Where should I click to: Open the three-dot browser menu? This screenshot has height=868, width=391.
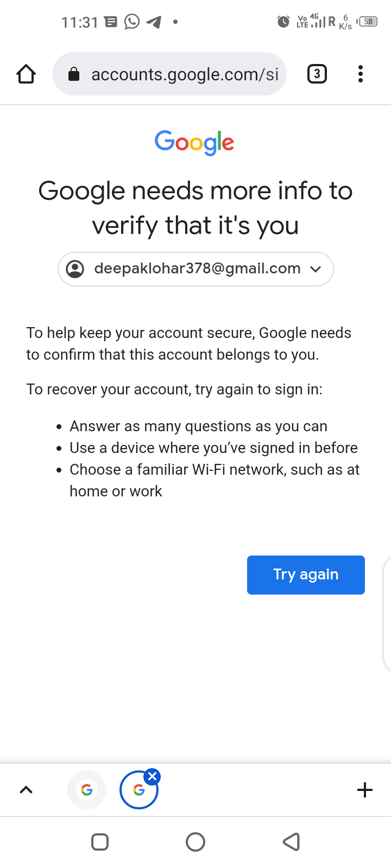tap(361, 74)
